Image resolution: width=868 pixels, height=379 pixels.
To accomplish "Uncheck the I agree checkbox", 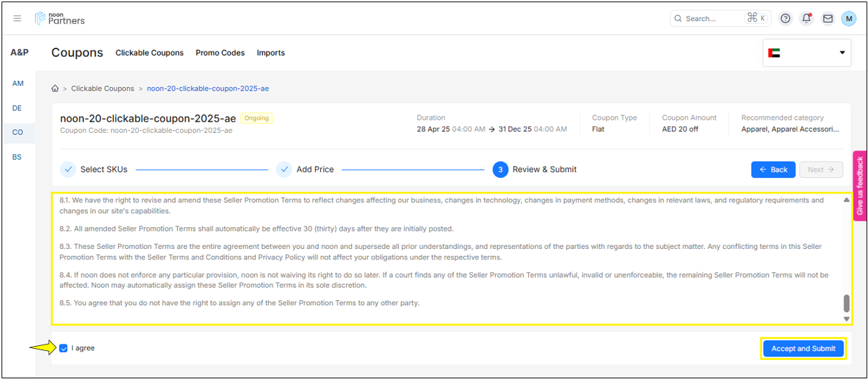I will (64, 348).
